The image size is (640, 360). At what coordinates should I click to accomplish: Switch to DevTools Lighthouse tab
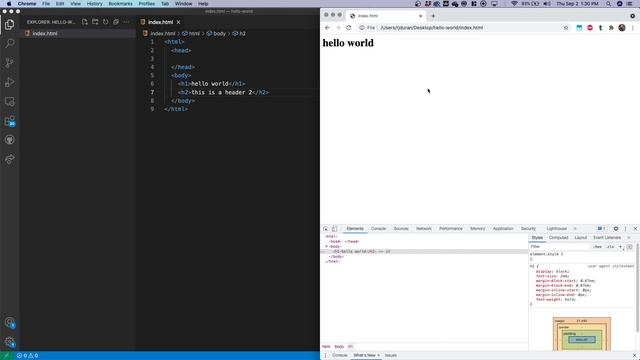pyautogui.click(x=556, y=229)
